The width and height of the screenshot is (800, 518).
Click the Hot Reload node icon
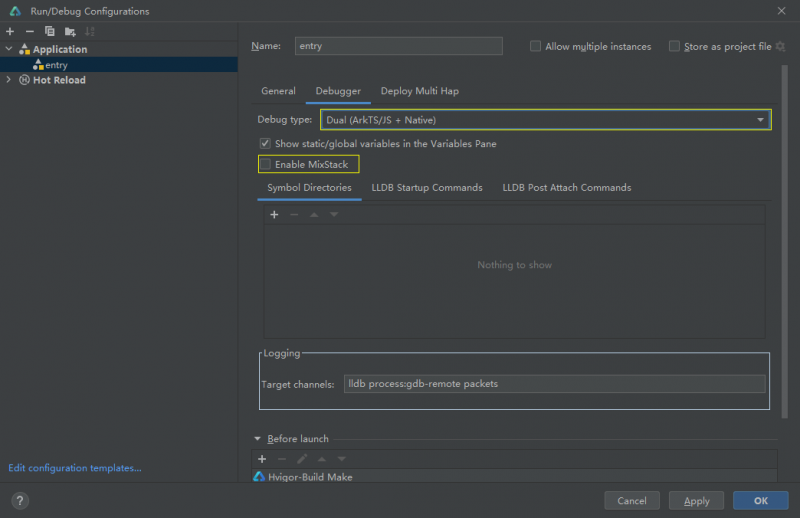point(24,80)
